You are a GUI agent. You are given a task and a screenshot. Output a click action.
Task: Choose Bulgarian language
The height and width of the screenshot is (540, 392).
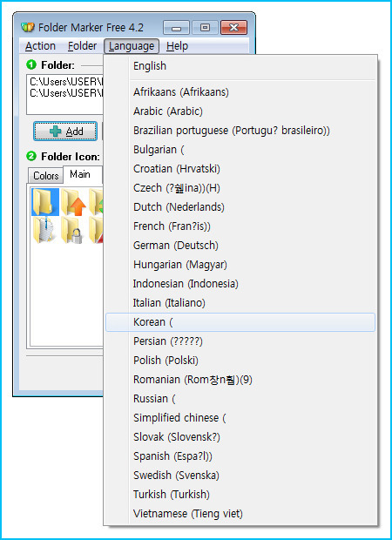tap(240, 150)
